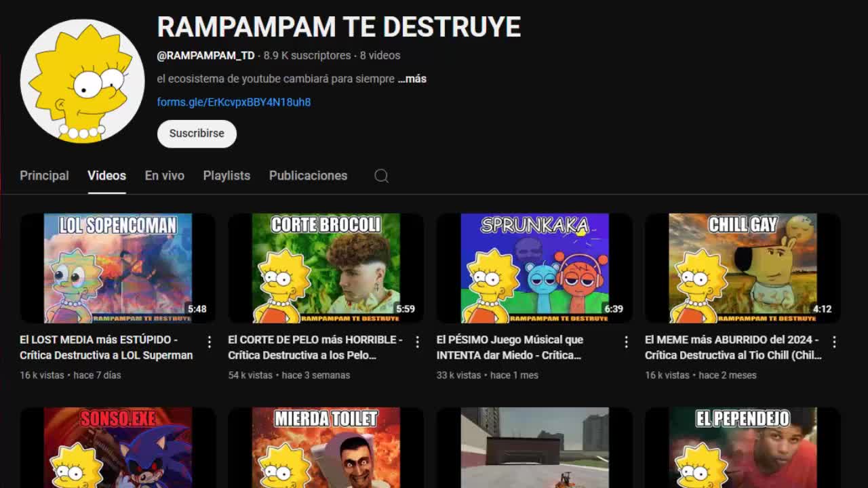Click the Lisa Simpson channel avatar
Viewport: 868px width, 488px height.
coord(82,81)
